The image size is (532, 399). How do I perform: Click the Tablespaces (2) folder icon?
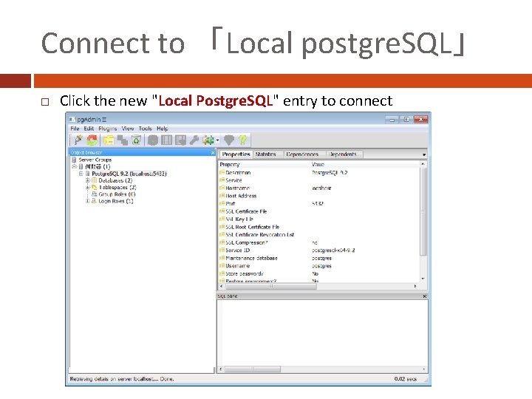click(95, 187)
